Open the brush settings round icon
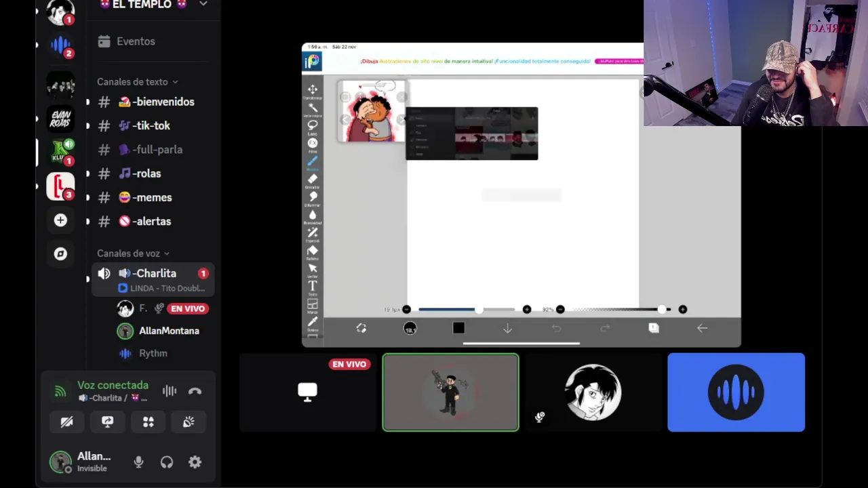 click(410, 328)
